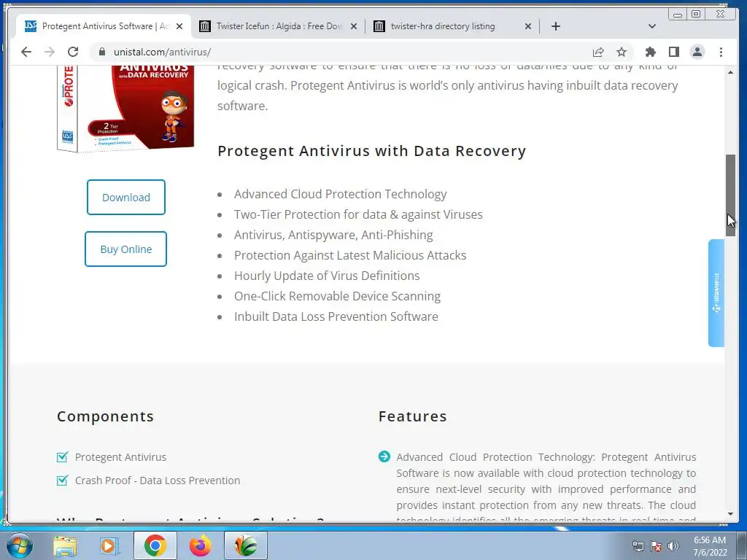Click 'Protegent Antivirus' component text
The image size is (747, 560).
tap(120, 457)
